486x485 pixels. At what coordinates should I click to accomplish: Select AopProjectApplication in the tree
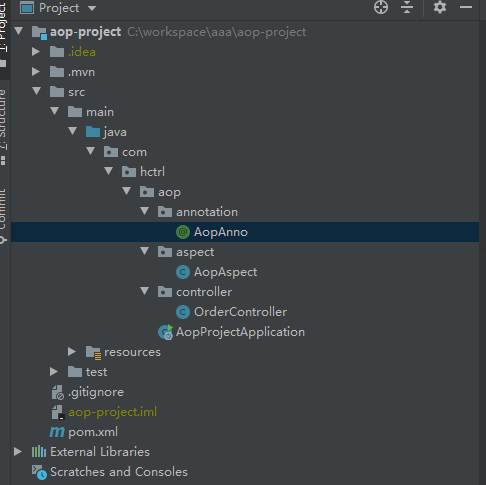[x=240, y=332]
